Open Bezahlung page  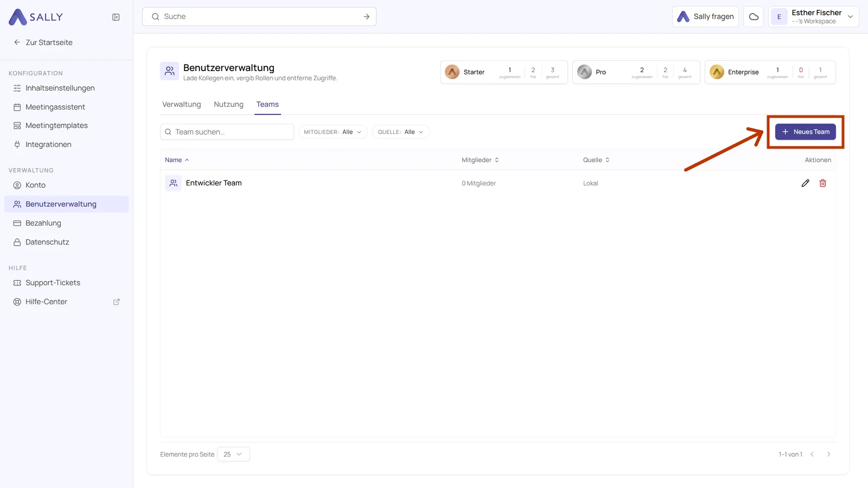(x=66, y=223)
